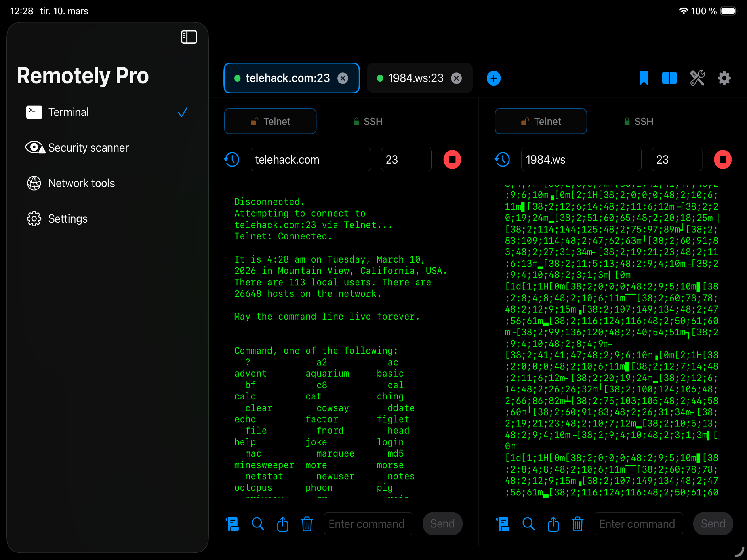Collapse the sidebar with the panel icon
The image size is (747, 560).
click(x=189, y=37)
